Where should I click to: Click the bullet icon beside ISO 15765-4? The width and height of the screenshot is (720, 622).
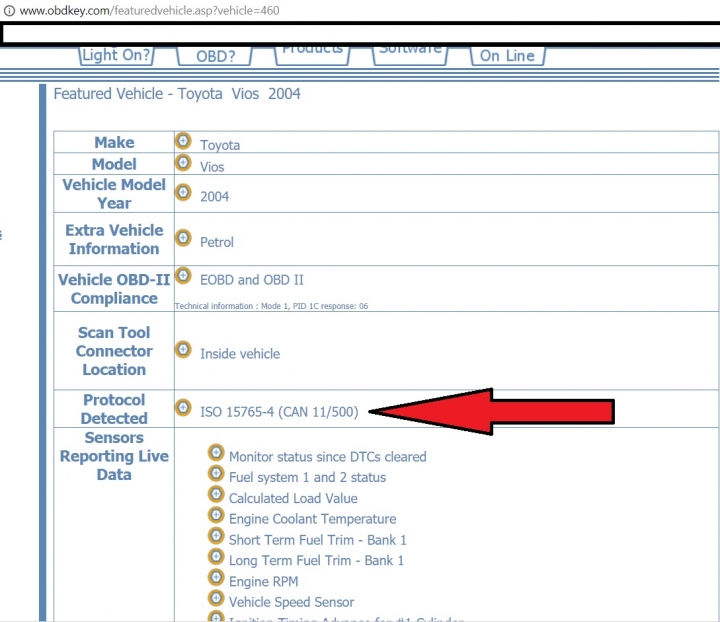pyautogui.click(x=183, y=407)
